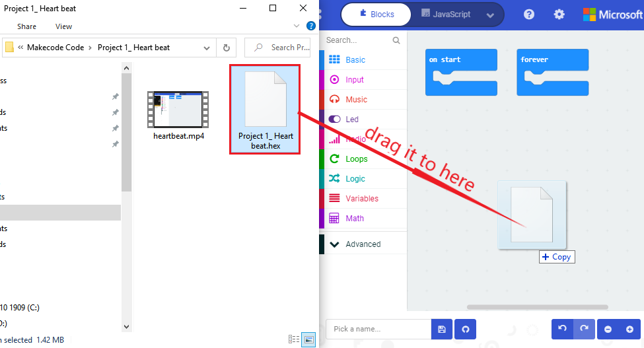This screenshot has width=644, height=348.
Task: Select the Project 1_ Heart beat.hex file
Action: [x=266, y=110]
